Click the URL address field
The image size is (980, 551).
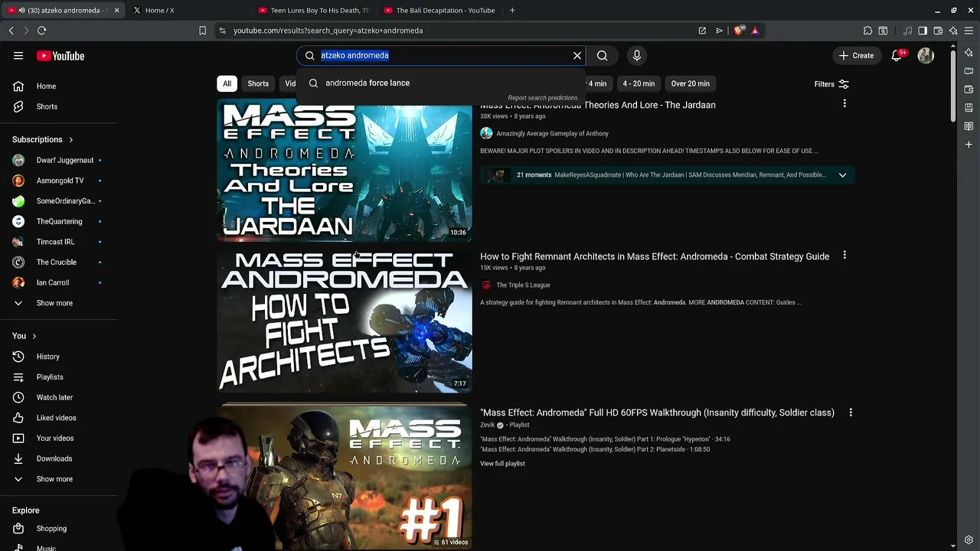coord(459,31)
